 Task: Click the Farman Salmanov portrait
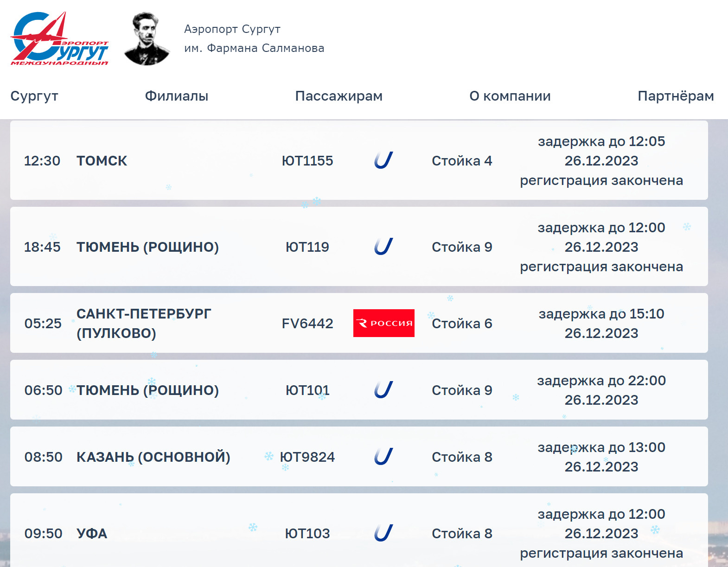pos(147,39)
